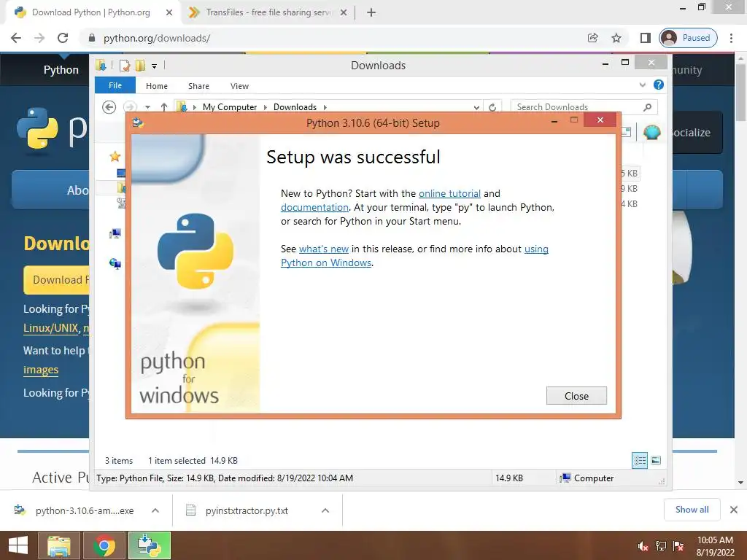Open Chrome from the taskbar
The image size is (747, 560).
(104, 545)
